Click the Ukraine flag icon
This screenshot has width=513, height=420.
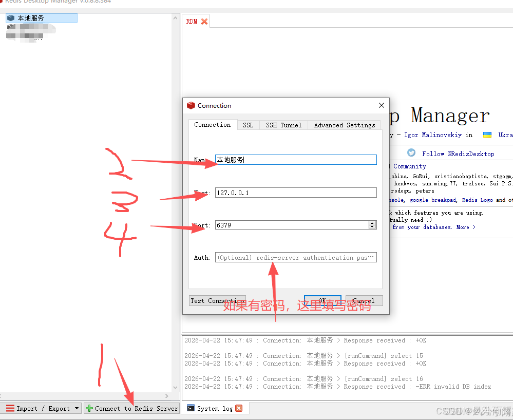click(487, 135)
